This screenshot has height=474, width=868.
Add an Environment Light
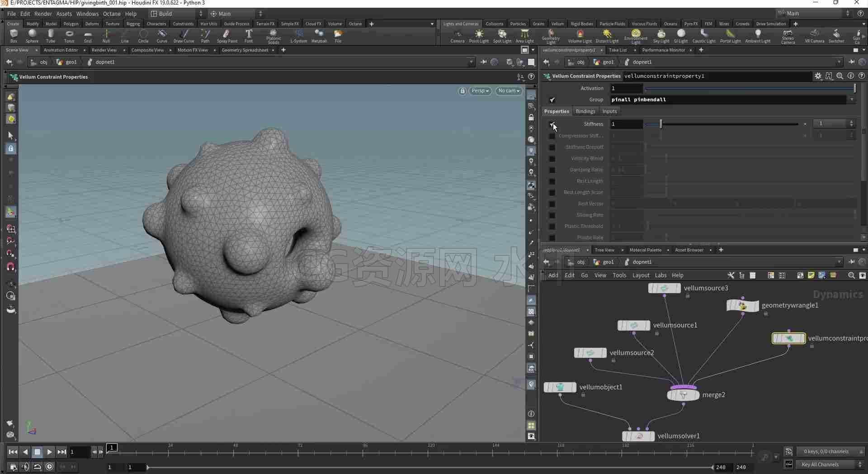(x=636, y=37)
